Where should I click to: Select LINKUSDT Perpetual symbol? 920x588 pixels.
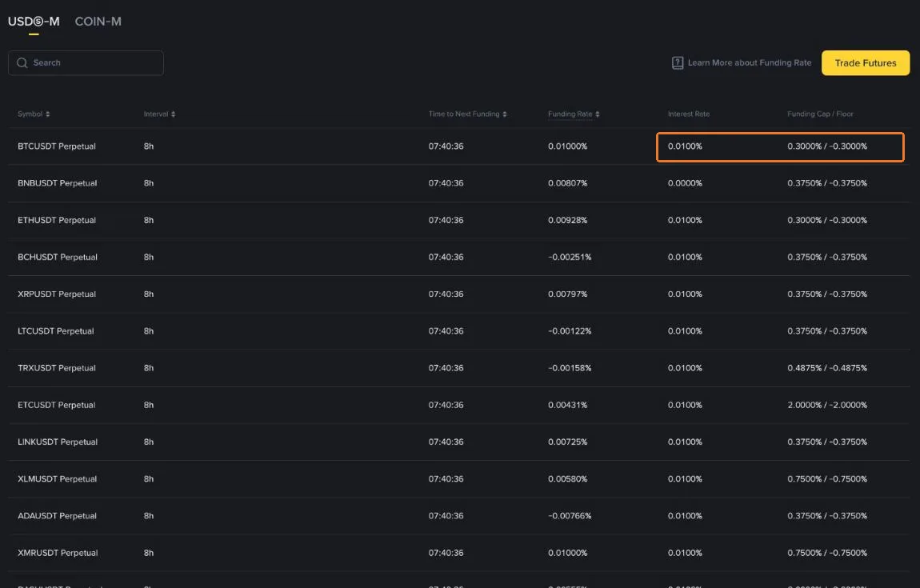point(58,442)
